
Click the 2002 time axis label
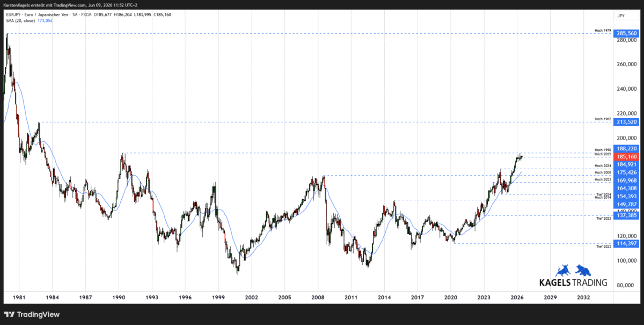coord(251,297)
